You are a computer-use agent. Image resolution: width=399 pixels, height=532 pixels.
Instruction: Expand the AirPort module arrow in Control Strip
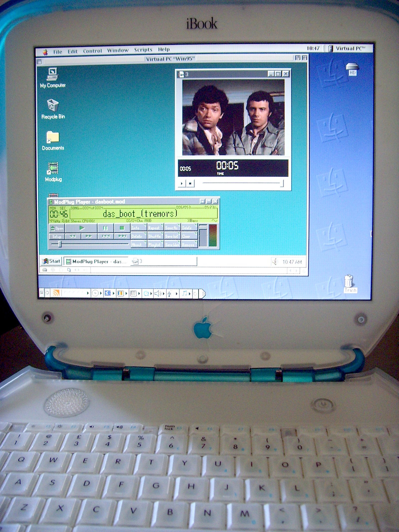click(x=88, y=293)
